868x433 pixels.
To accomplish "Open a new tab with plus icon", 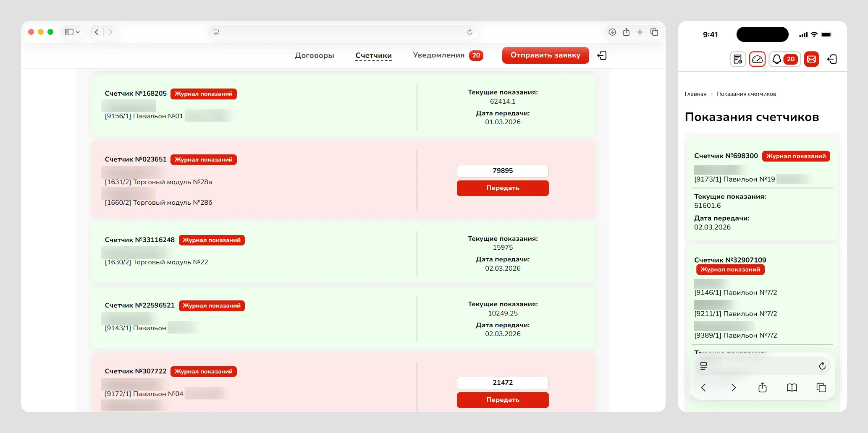I will [x=640, y=32].
